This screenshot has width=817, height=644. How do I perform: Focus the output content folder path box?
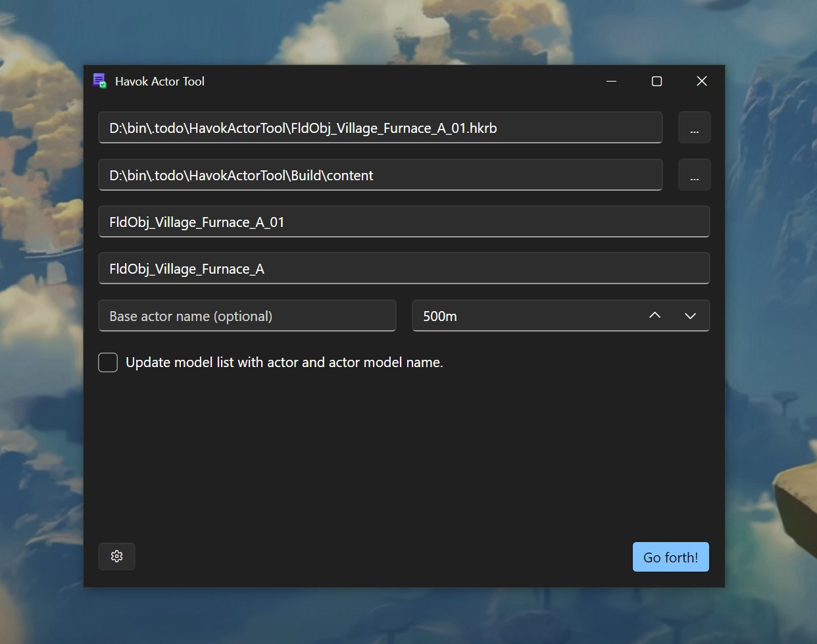[380, 175]
